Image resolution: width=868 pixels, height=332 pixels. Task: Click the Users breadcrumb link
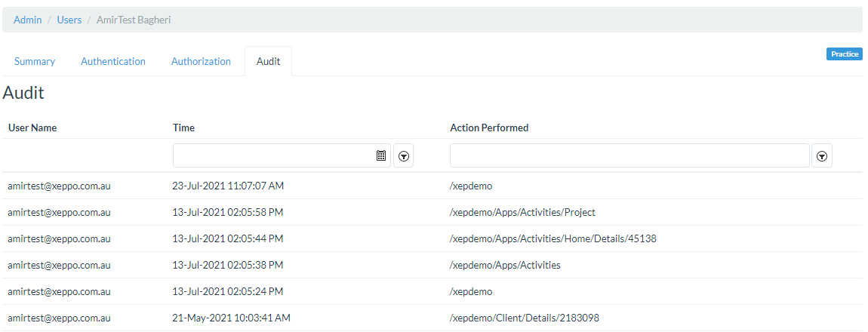coord(69,20)
